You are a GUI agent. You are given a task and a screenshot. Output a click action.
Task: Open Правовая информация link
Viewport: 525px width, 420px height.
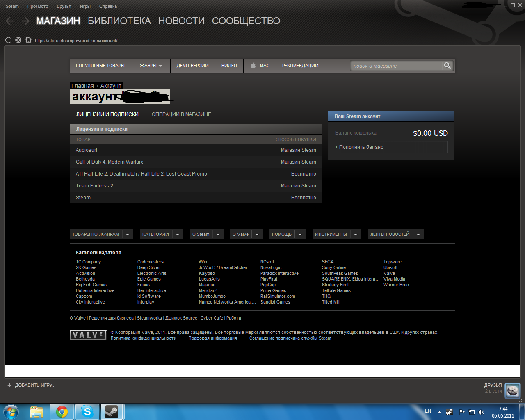(x=213, y=338)
